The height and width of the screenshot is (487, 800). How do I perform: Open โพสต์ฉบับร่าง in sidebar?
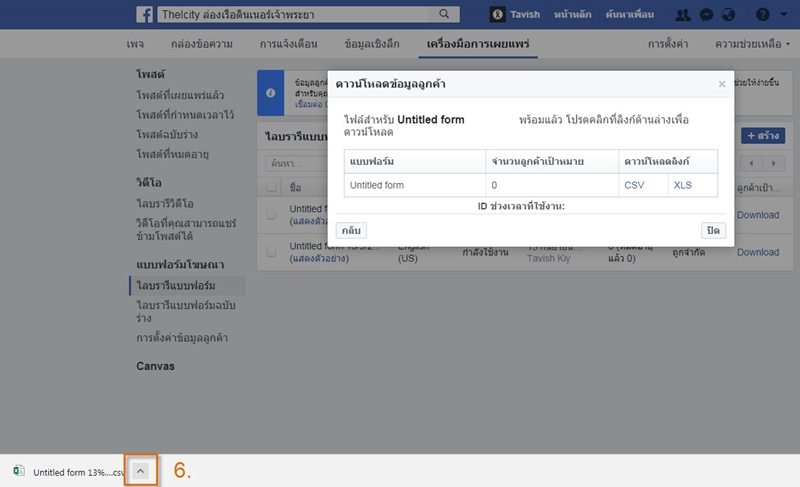(167, 135)
